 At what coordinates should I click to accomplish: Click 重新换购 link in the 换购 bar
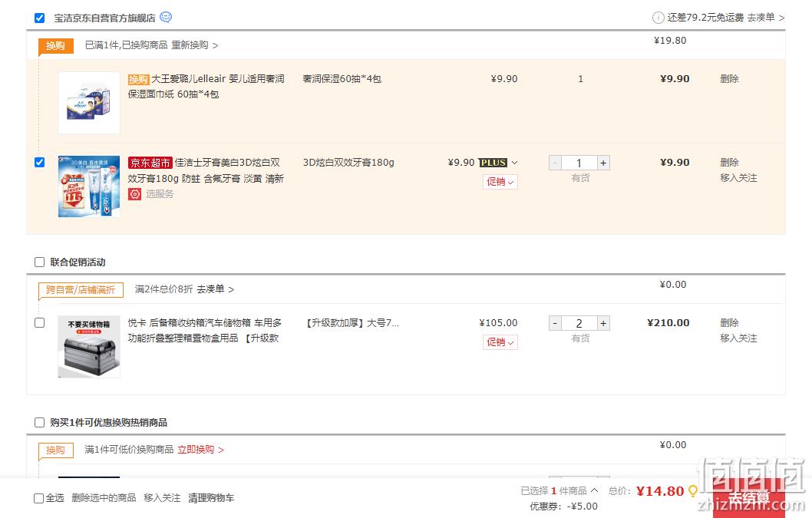194,45
